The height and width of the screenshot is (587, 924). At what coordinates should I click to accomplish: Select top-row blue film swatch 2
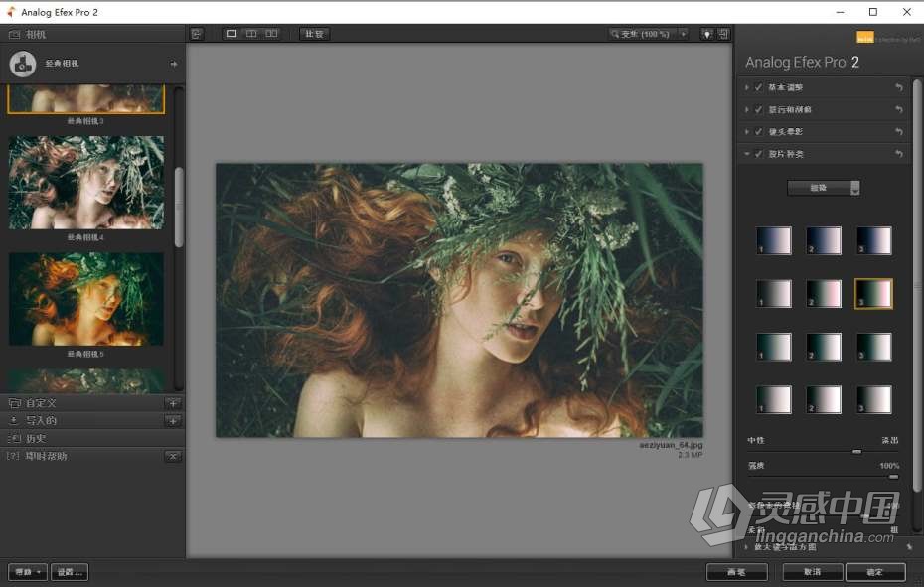pos(824,240)
